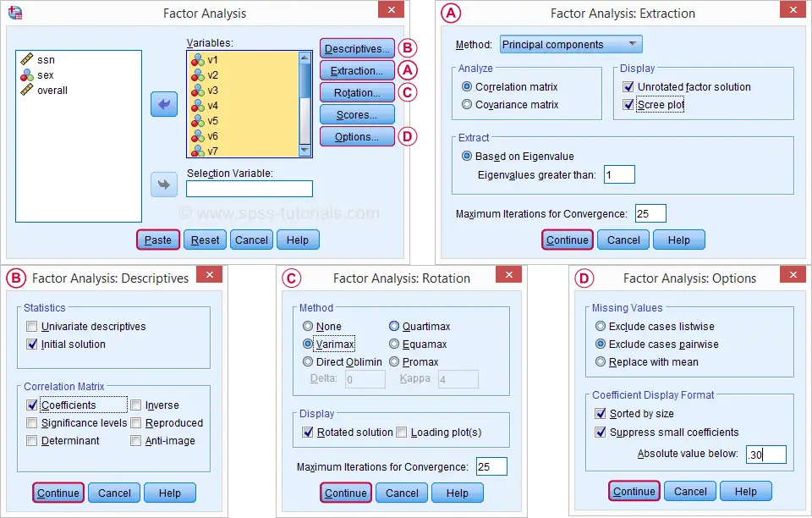Viewport: 812px width, 518px height.
Task: Toggle Suppress small coefficients checkbox
Action: pyautogui.click(x=601, y=432)
